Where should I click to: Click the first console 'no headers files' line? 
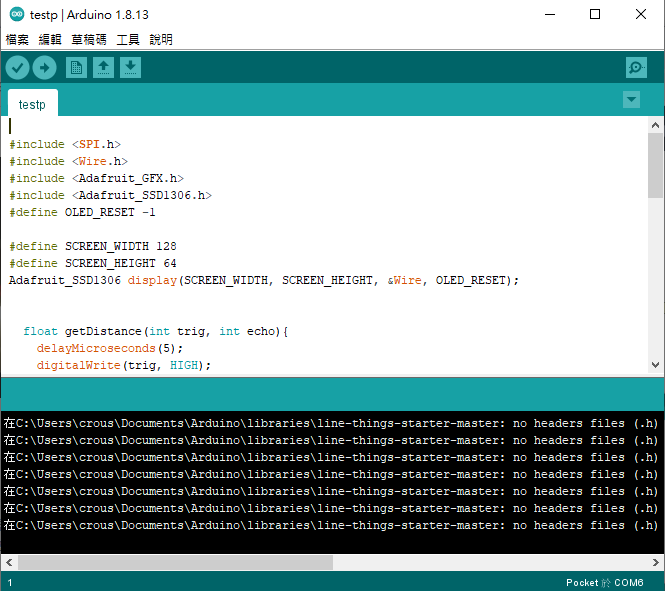[331, 423]
